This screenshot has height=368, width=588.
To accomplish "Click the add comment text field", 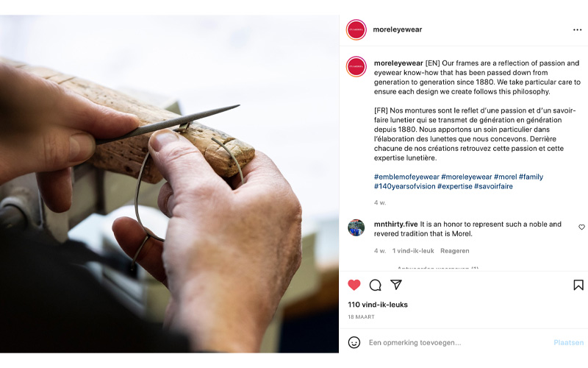I will [x=458, y=342].
